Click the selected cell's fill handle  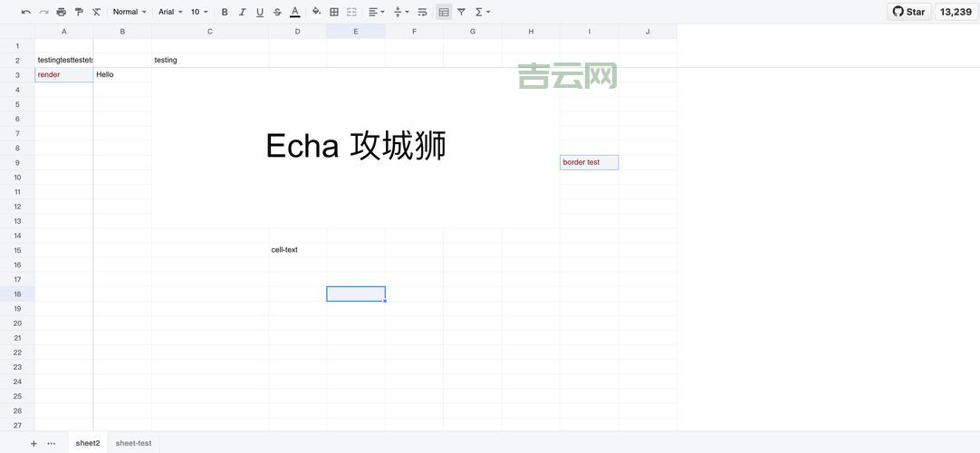point(385,301)
